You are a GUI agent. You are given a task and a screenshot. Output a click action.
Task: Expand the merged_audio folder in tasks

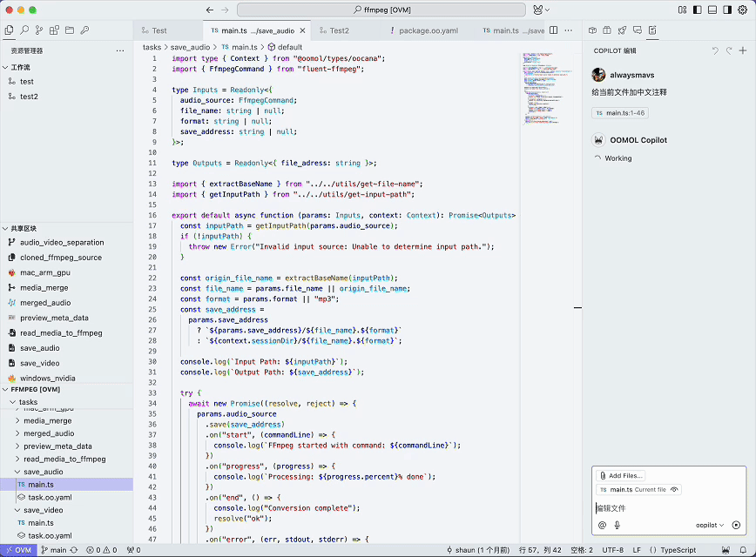coord(49,433)
